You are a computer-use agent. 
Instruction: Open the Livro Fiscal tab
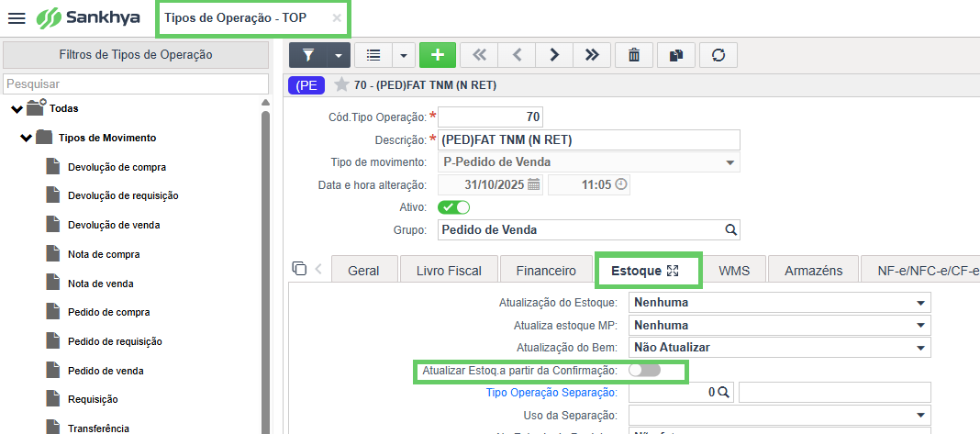point(449,271)
